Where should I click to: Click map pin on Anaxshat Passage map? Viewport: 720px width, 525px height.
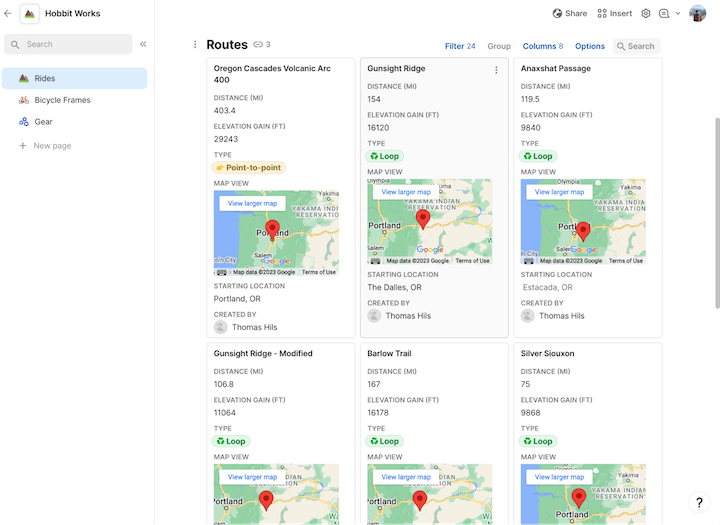[583, 231]
